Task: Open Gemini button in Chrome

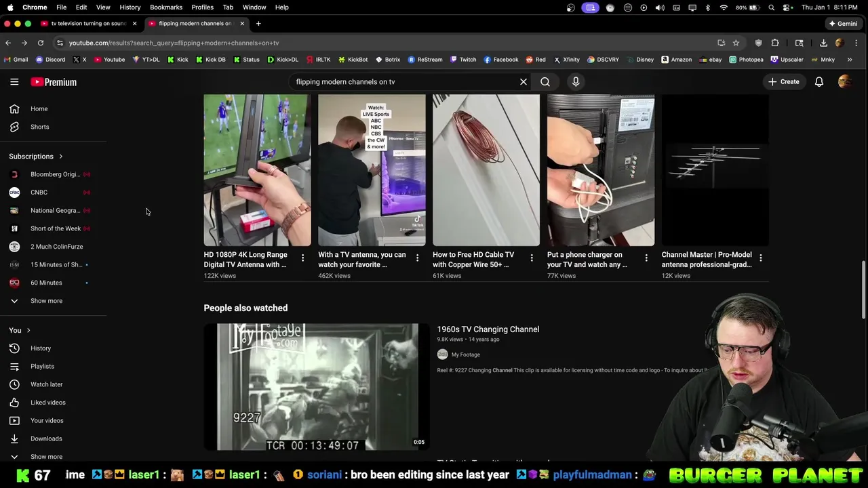Action: point(844,24)
